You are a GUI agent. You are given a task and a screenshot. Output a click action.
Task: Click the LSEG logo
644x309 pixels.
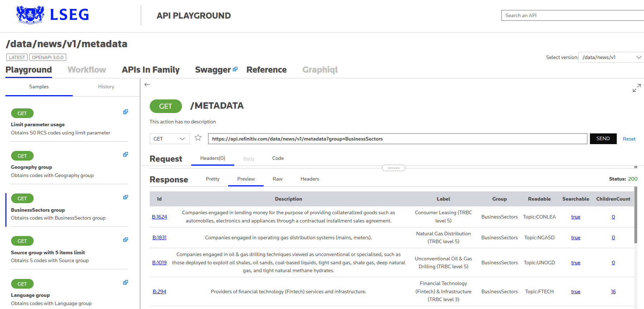click(52, 15)
